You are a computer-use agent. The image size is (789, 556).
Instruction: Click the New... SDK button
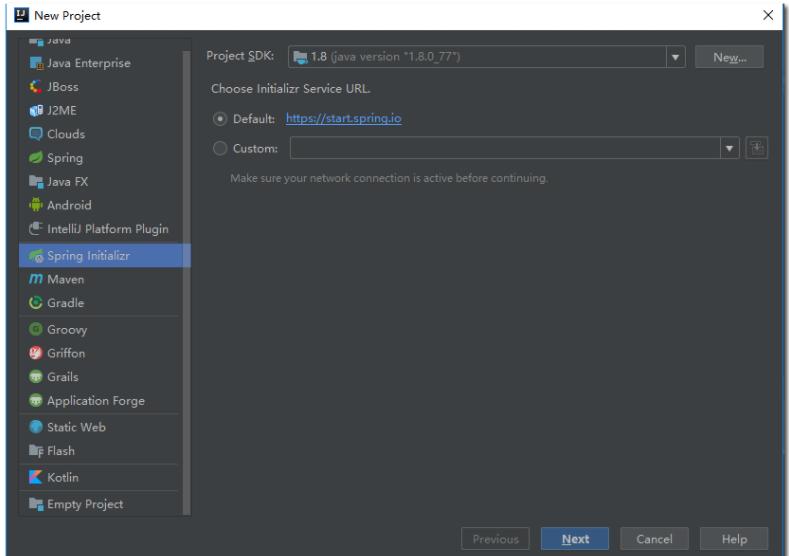729,57
